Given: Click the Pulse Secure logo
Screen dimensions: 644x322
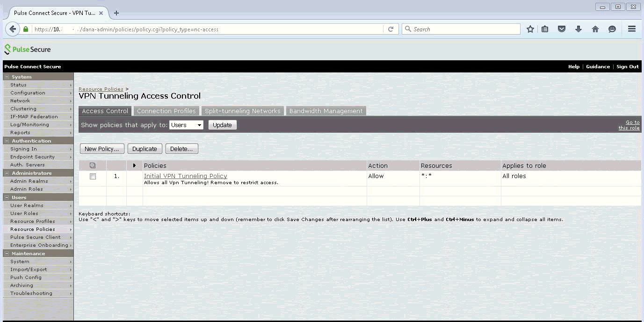Looking at the screenshot, I should 28,49.
